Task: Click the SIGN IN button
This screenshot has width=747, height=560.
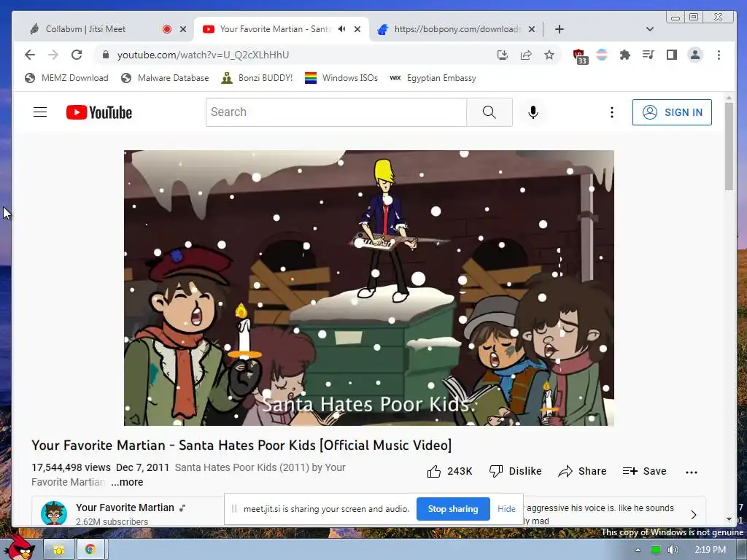Action: click(672, 112)
